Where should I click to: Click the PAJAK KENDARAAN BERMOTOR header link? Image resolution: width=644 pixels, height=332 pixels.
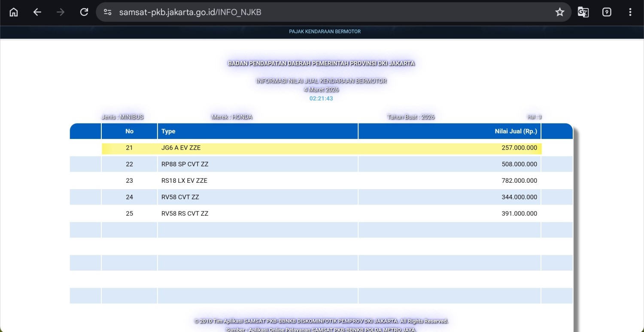[x=325, y=32]
